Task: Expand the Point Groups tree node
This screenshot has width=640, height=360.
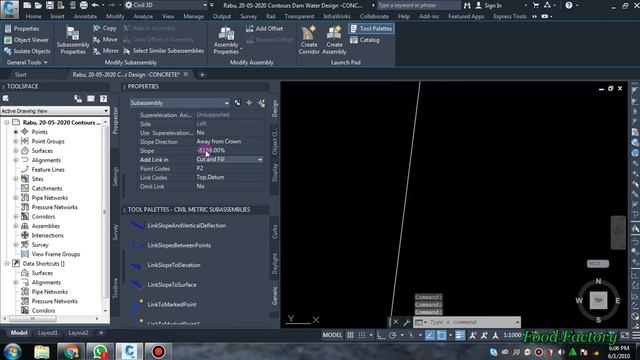Action: pos(16,141)
